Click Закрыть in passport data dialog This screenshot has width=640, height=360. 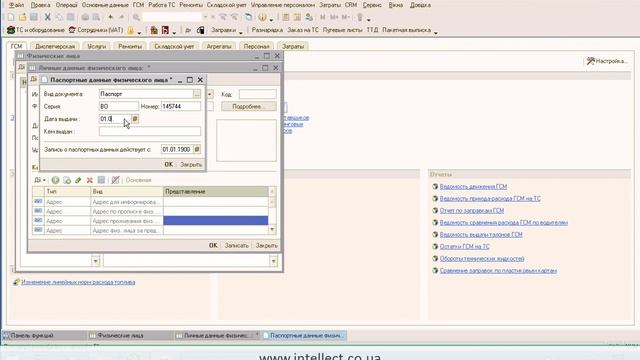point(191,164)
